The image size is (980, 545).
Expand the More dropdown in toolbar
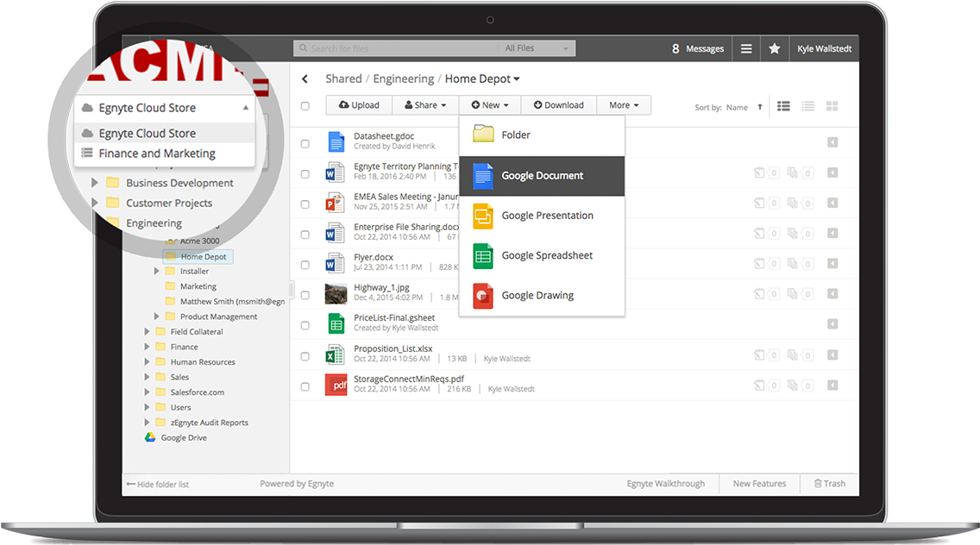coord(623,105)
